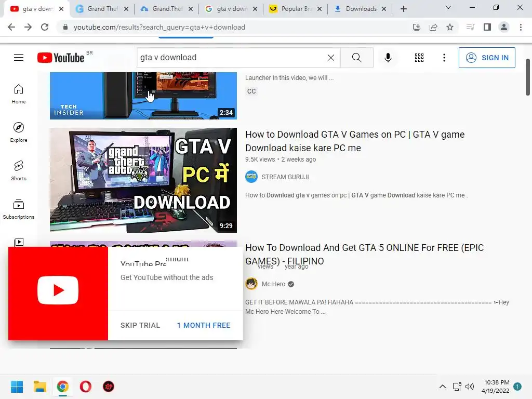Go back with browser back arrow
The height and width of the screenshot is (399, 532).
click(x=11, y=27)
